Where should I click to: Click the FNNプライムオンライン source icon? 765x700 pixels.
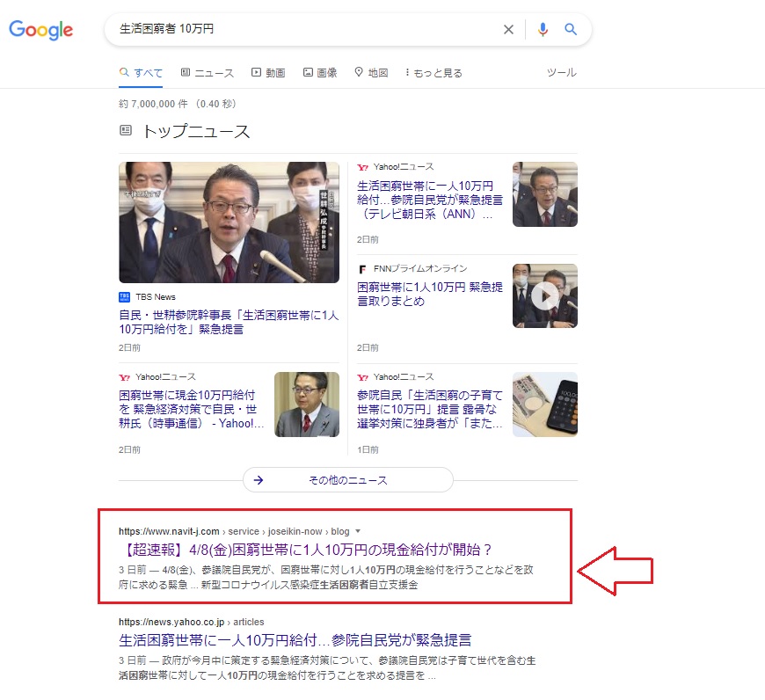pos(362,268)
